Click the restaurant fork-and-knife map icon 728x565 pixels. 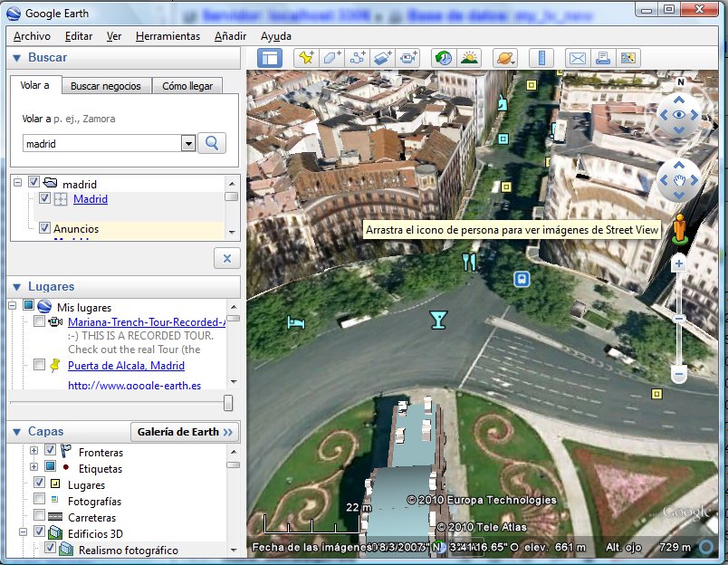coord(469,262)
